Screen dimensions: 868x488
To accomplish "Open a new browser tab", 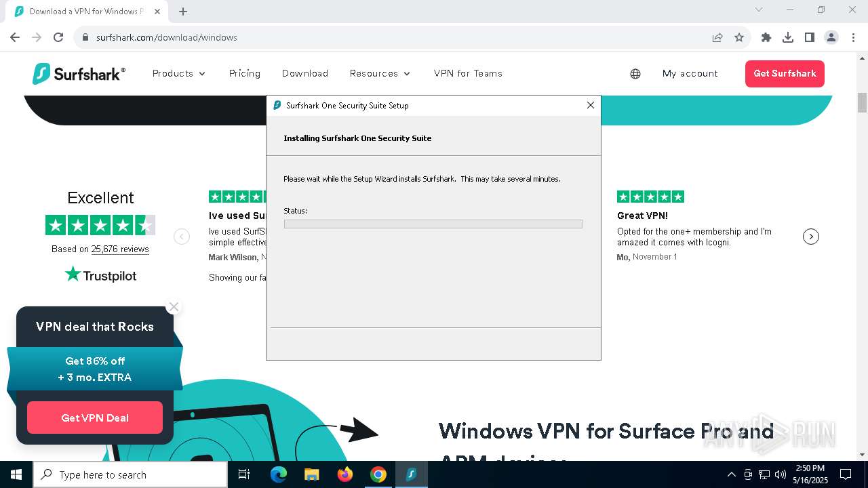I will coord(183,11).
